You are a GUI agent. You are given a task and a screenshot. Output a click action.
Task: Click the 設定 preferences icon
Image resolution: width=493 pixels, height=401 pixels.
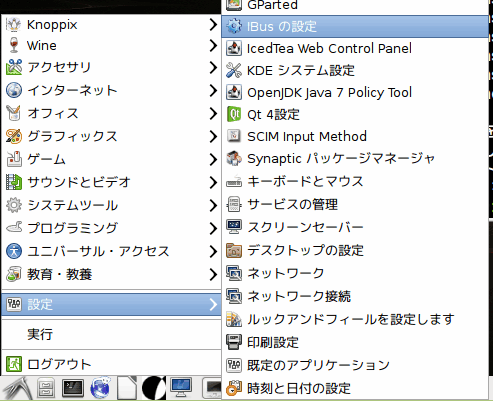pyautogui.click(x=14, y=304)
